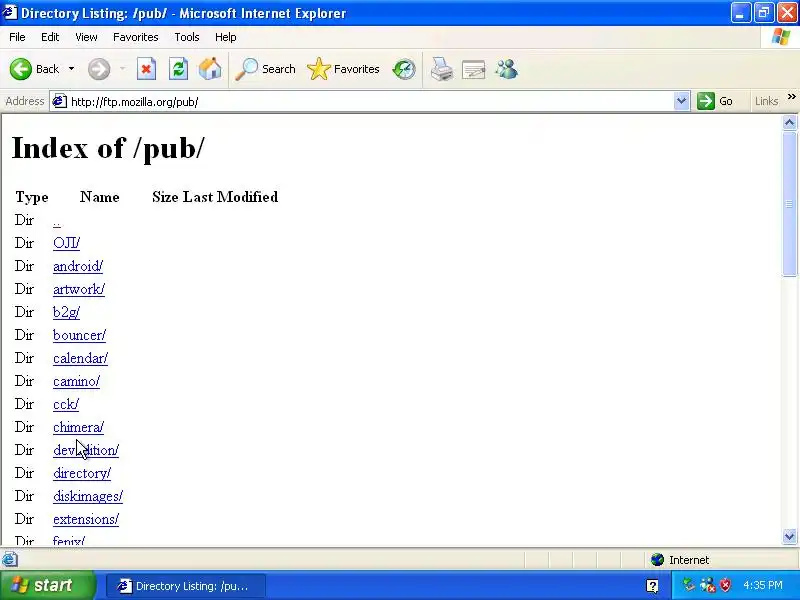Viewport: 800px width, 600px height.
Task: Expand the address bar dropdown arrow
Action: coord(681,102)
